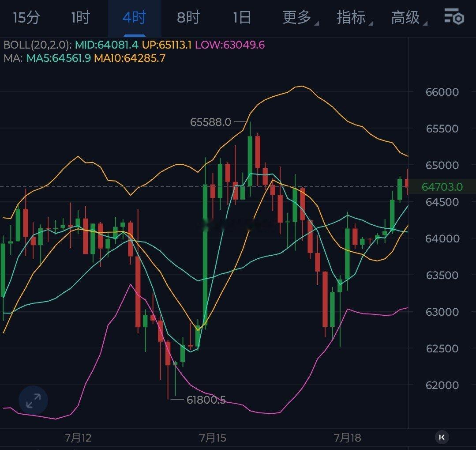This screenshot has width=476, height=450.
Task: Click the 65000 price axis label
Action: pos(442,165)
